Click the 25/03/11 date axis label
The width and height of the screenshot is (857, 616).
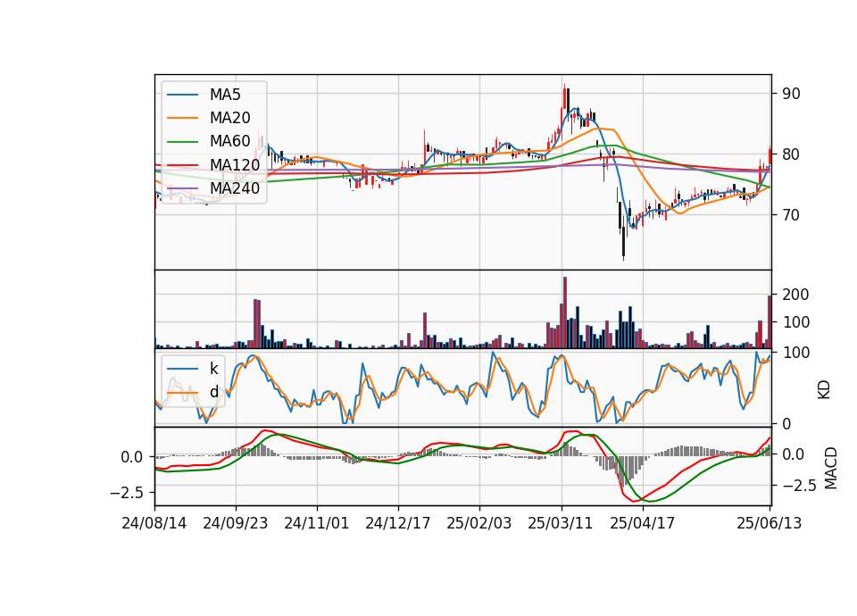click(x=561, y=523)
